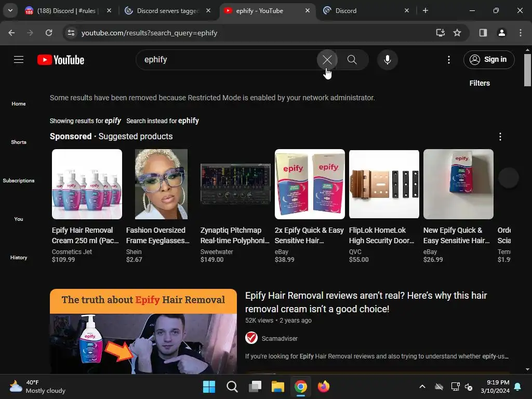
Task: Open Shorts in the sidebar
Action: pyautogui.click(x=19, y=142)
